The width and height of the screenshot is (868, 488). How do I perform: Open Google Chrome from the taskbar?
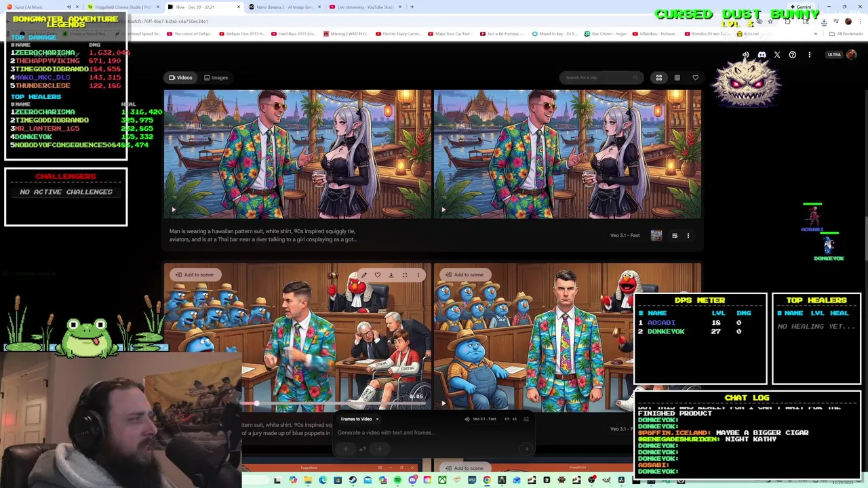pyautogui.click(x=487, y=480)
